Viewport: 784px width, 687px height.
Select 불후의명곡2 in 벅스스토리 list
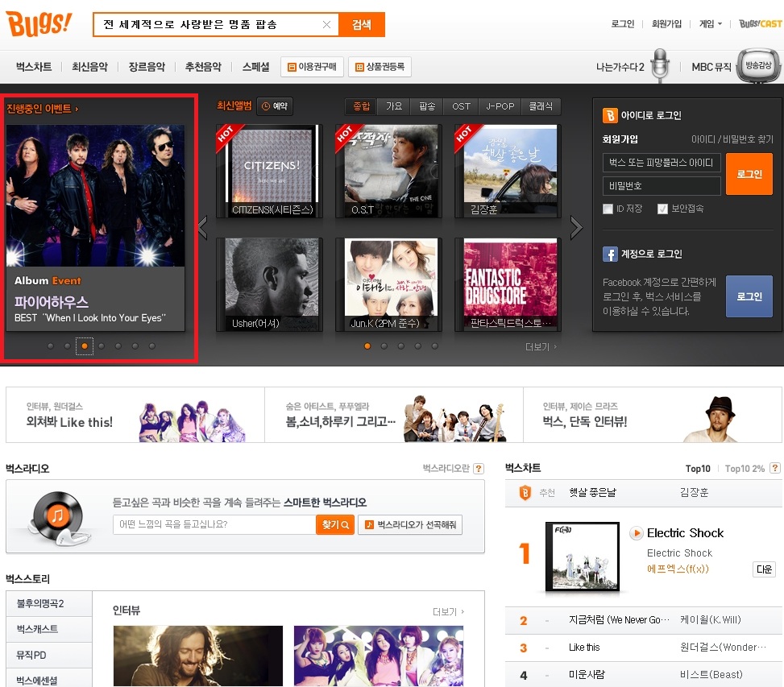tap(49, 603)
